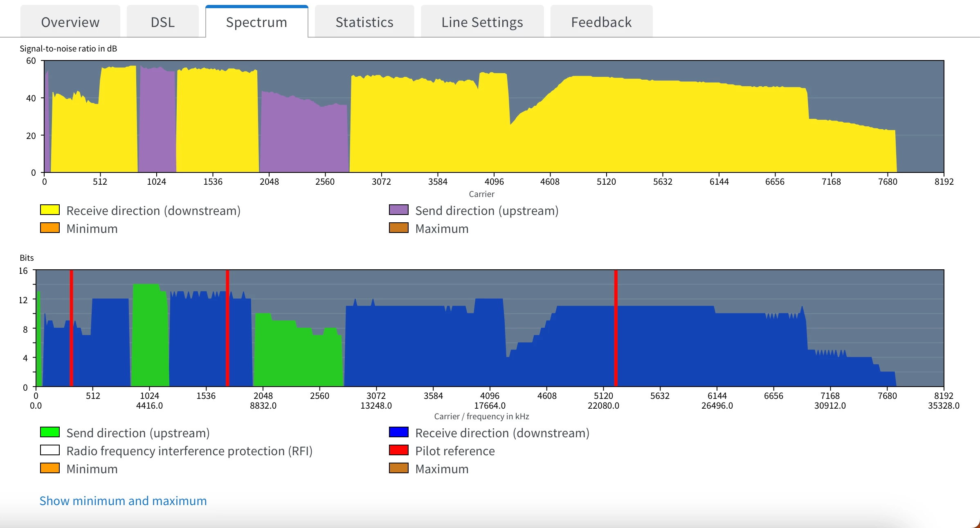Click red Pilot reference legend swatch
The image size is (980, 528).
point(398,450)
